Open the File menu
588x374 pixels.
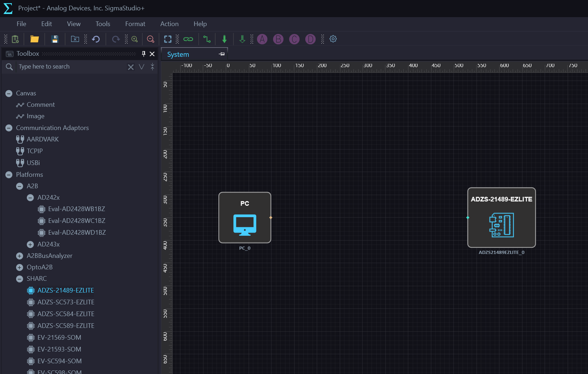pos(21,24)
